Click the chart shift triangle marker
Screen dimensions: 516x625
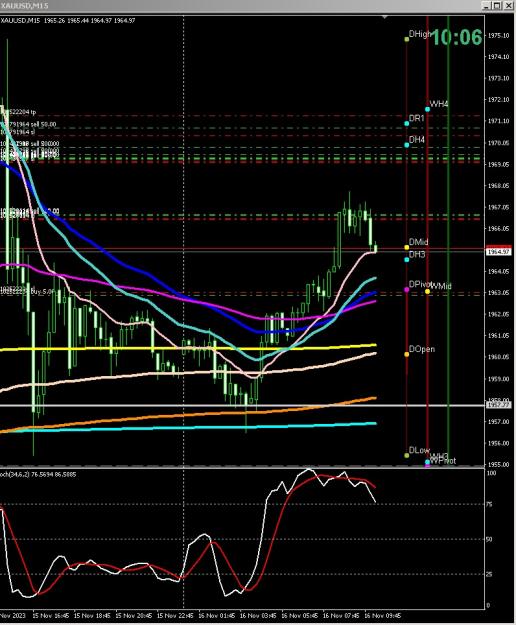click(385, 17)
